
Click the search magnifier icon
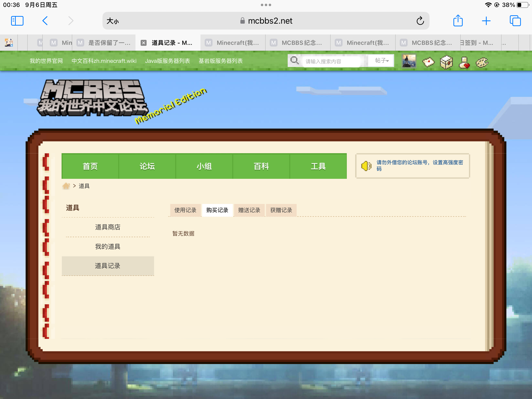tap(295, 60)
